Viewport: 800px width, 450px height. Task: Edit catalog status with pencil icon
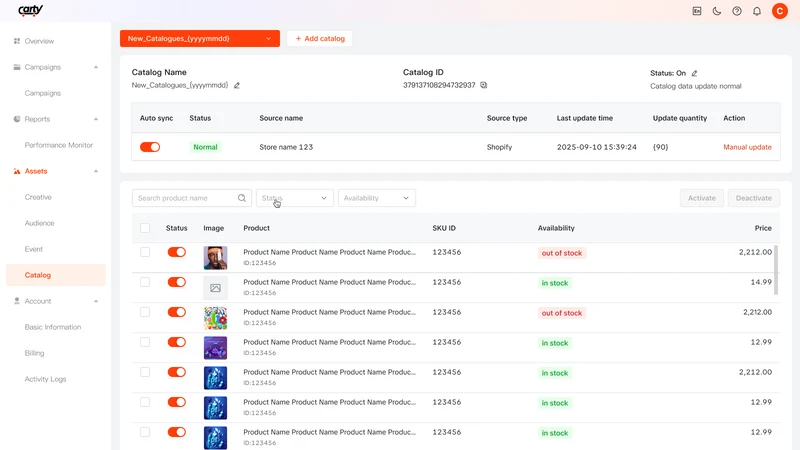click(694, 73)
